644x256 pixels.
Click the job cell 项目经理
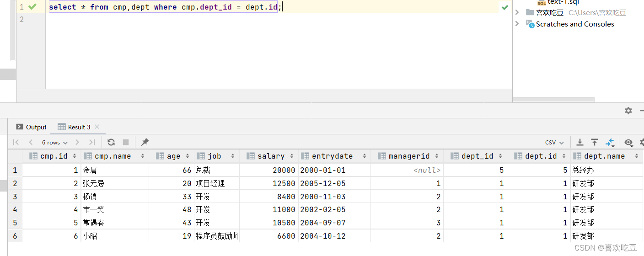tap(217, 183)
